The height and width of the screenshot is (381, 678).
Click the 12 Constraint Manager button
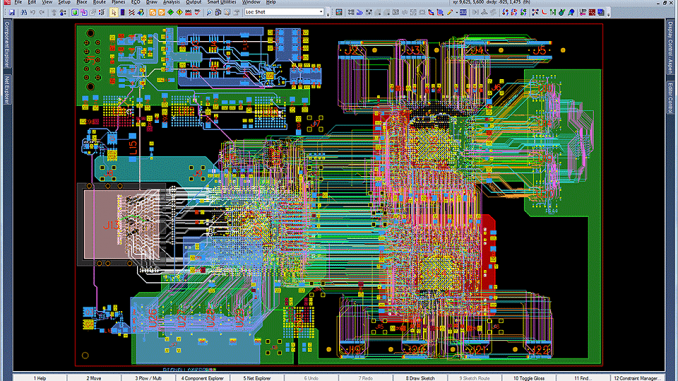(x=637, y=378)
